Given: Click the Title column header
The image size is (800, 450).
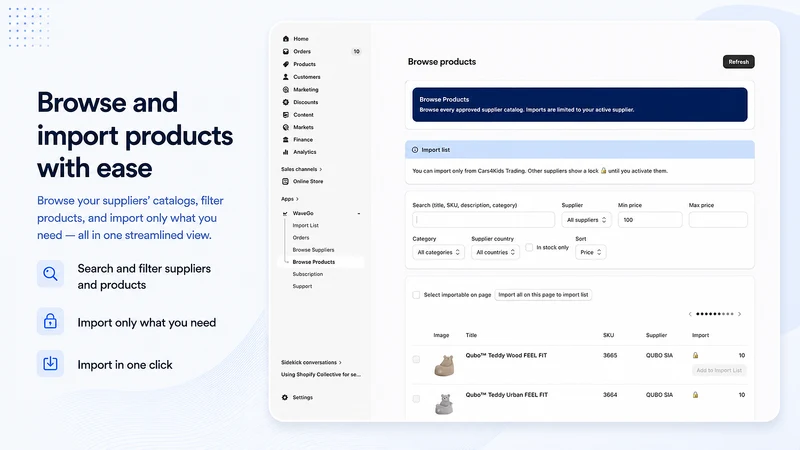Looking at the screenshot, I should [x=471, y=335].
